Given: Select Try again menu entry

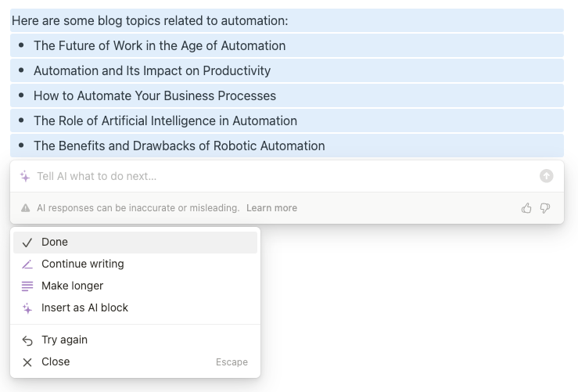Looking at the screenshot, I should (64, 340).
